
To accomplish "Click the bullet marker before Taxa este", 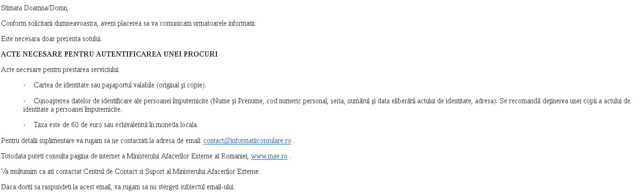I will [x=24, y=125].
